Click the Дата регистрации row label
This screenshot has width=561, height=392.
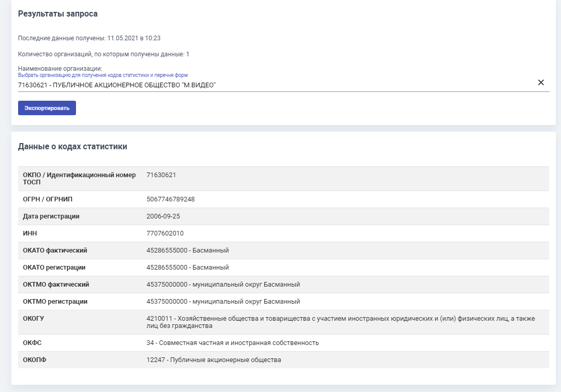[x=51, y=216]
